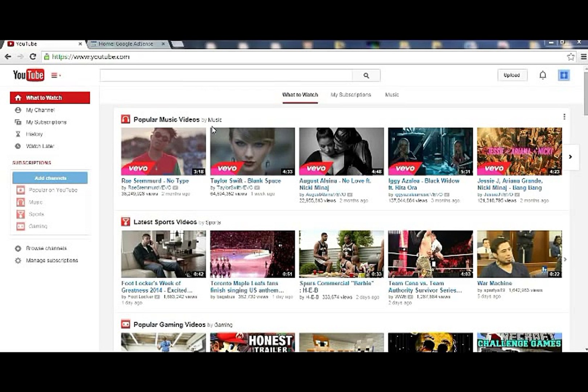Expand the Popular Music Videos carousel with right arrow
Viewport: 588px width, 392px height.
570,157
